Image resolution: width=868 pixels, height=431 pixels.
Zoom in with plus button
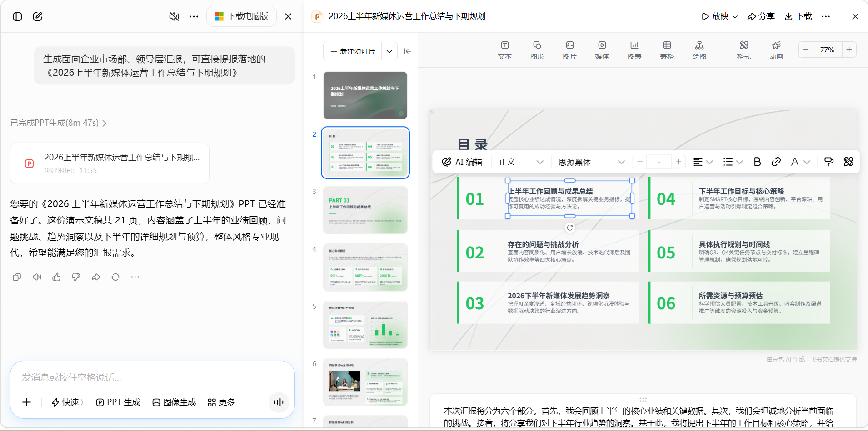(849, 50)
